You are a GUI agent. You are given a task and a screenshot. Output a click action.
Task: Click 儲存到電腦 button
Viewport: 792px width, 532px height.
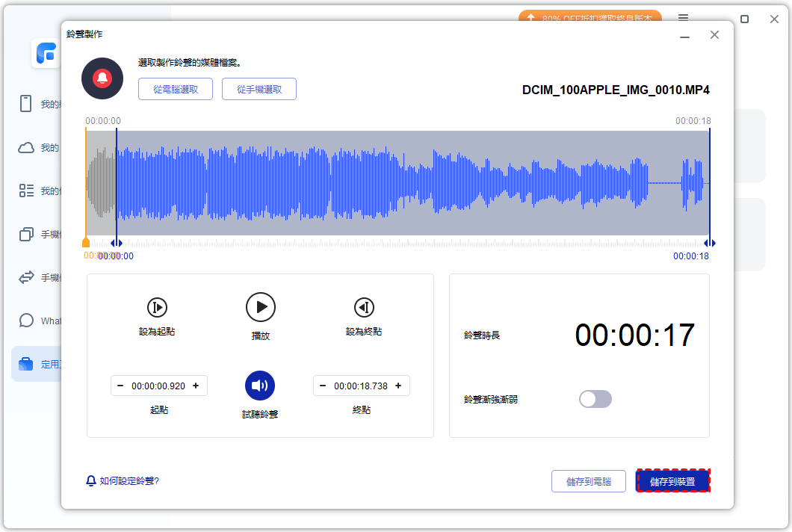pyautogui.click(x=589, y=481)
